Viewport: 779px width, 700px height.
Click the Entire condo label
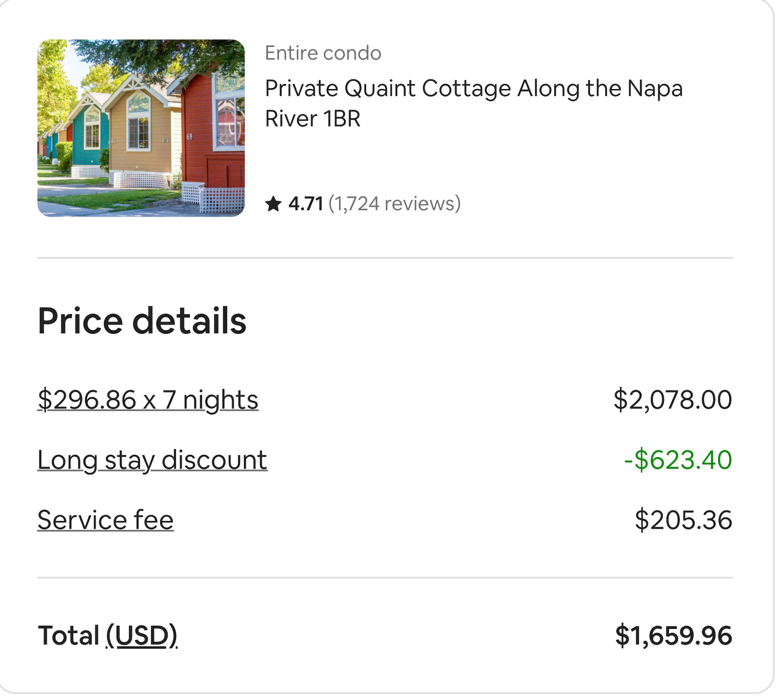click(322, 53)
